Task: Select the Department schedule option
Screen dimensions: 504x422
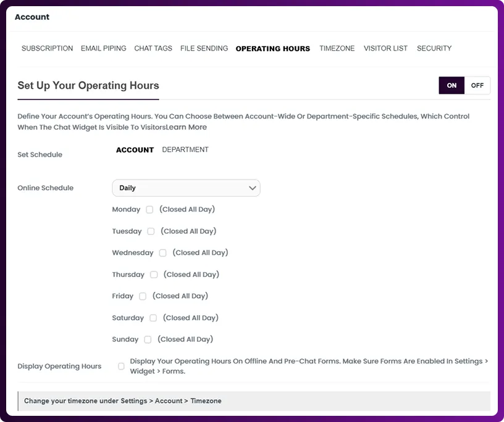Action: point(185,150)
